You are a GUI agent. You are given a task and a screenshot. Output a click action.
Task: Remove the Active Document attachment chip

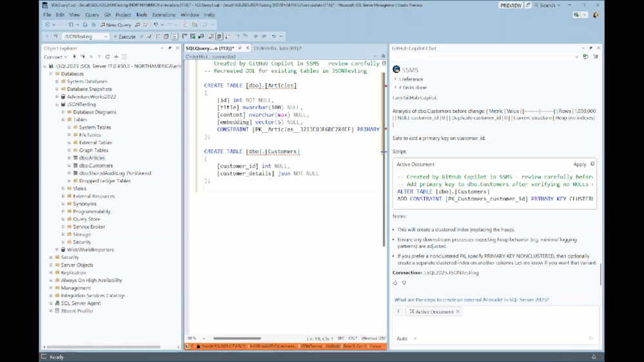tap(458, 312)
